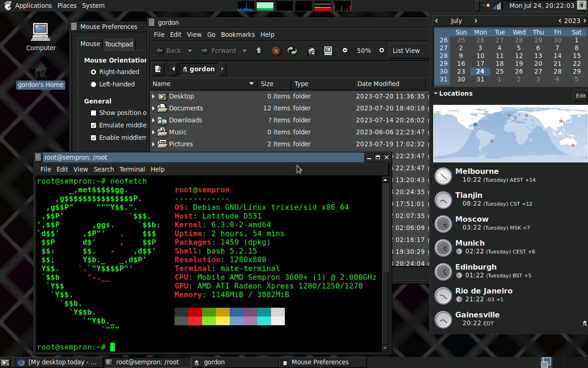Screen dimensions: 588x368
Task: Expand the Downloads folder row
Action: (154, 120)
